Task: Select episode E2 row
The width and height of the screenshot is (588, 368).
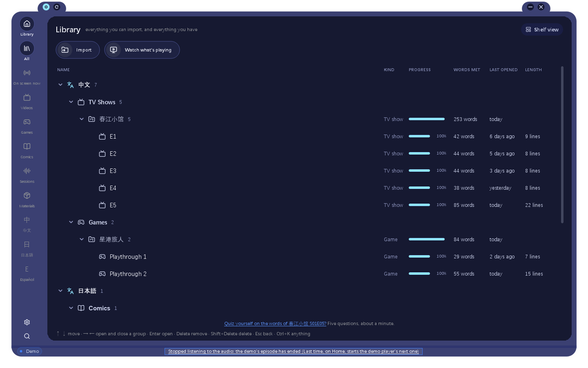Action: (307, 154)
